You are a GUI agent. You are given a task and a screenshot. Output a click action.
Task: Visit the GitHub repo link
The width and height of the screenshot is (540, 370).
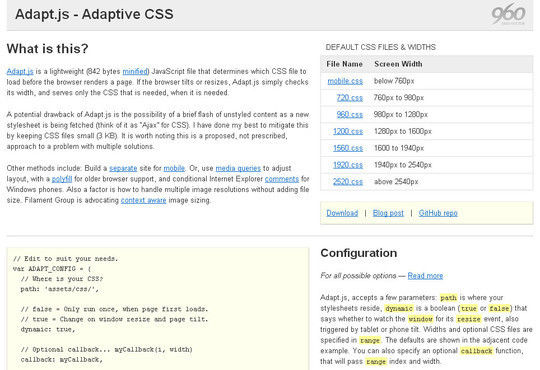point(438,213)
